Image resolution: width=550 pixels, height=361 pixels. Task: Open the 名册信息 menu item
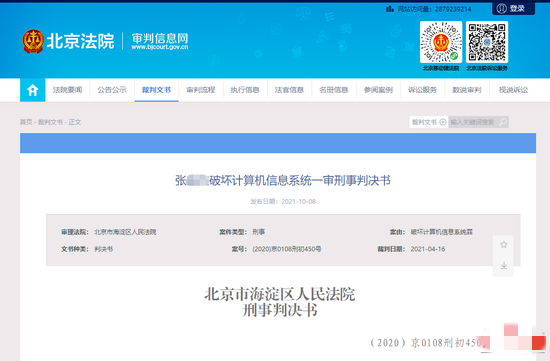(334, 90)
